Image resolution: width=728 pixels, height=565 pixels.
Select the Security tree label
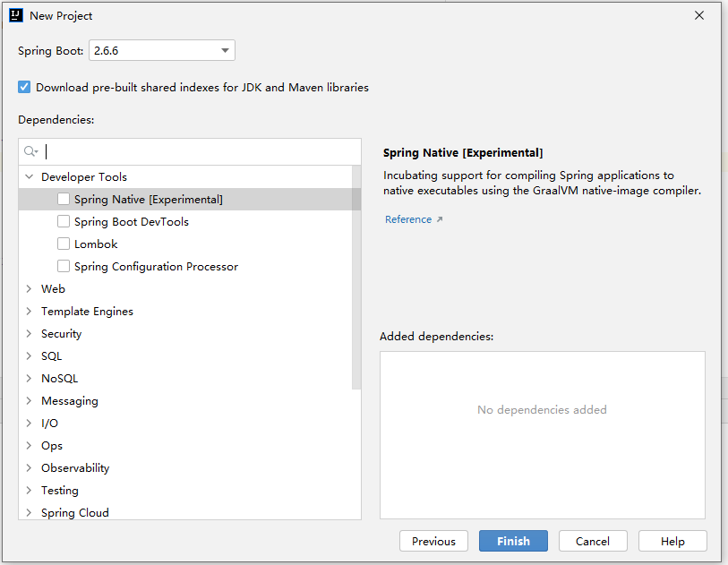click(61, 334)
